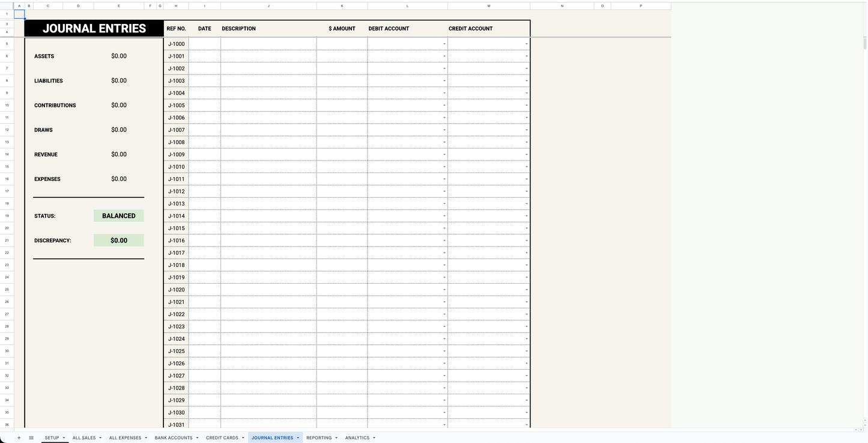Switch to the SETUP sheet
This screenshot has height=443, width=868.
pos(52,438)
